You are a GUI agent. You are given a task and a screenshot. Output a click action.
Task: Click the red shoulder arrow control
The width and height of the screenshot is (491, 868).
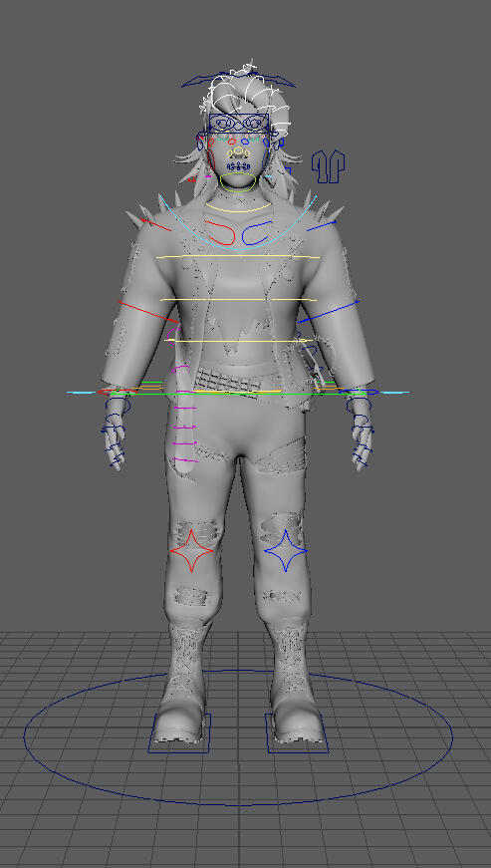(155, 225)
